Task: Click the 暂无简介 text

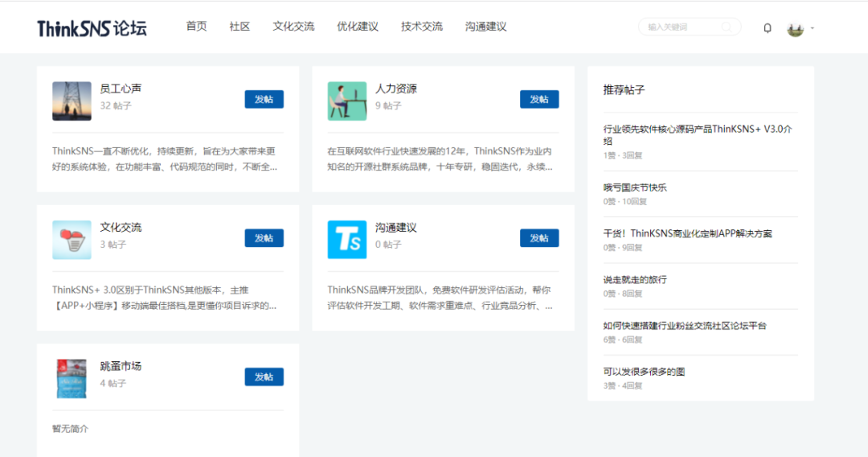Action: 70,429
